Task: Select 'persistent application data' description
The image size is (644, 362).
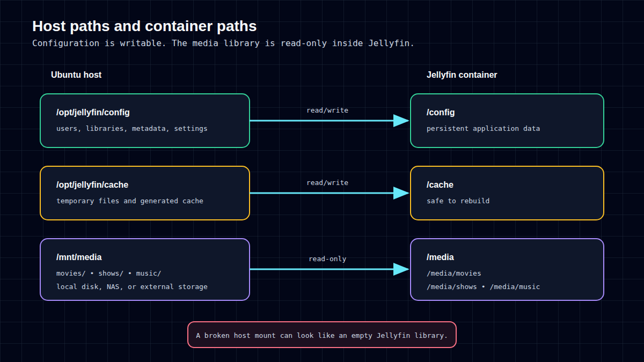Action: (483, 129)
